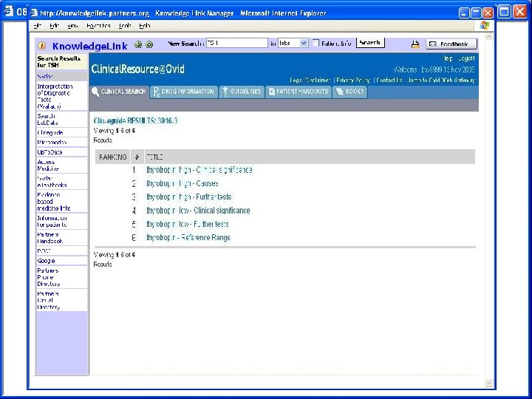Open the Guidelines tab
The height and width of the screenshot is (399, 532).
(242, 92)
